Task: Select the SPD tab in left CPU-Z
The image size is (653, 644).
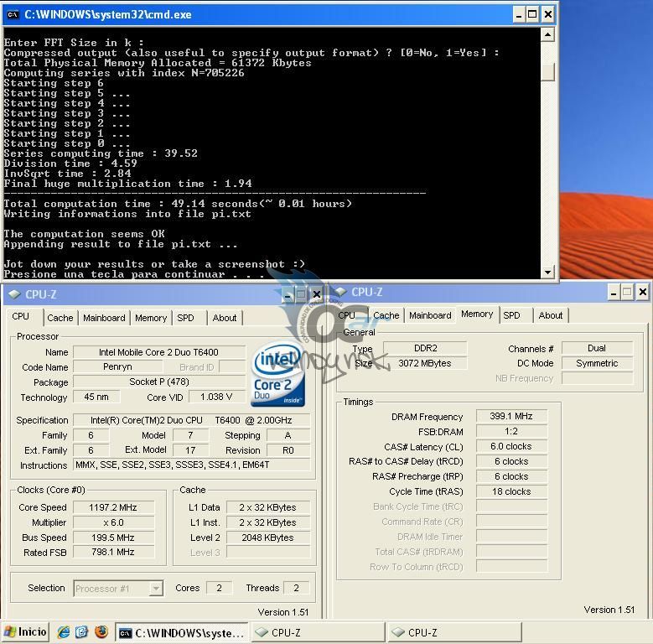Action: pos(186,318)
